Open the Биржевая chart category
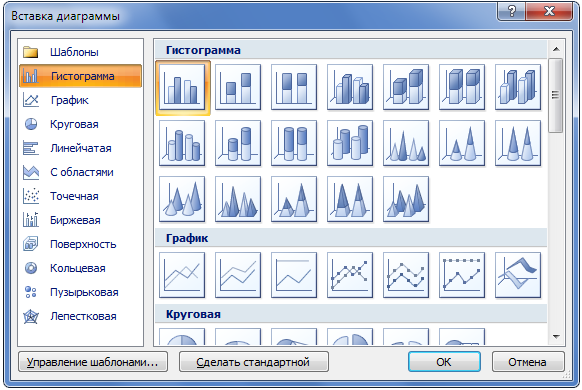Image resolution: width=582 pixels, height=390 pixels. click(x=81, y=220)
